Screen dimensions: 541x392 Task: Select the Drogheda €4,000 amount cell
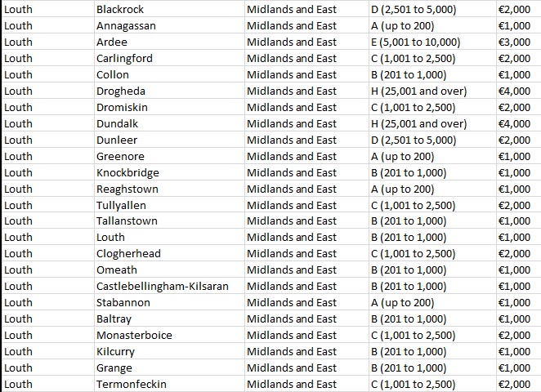point(518,91)
